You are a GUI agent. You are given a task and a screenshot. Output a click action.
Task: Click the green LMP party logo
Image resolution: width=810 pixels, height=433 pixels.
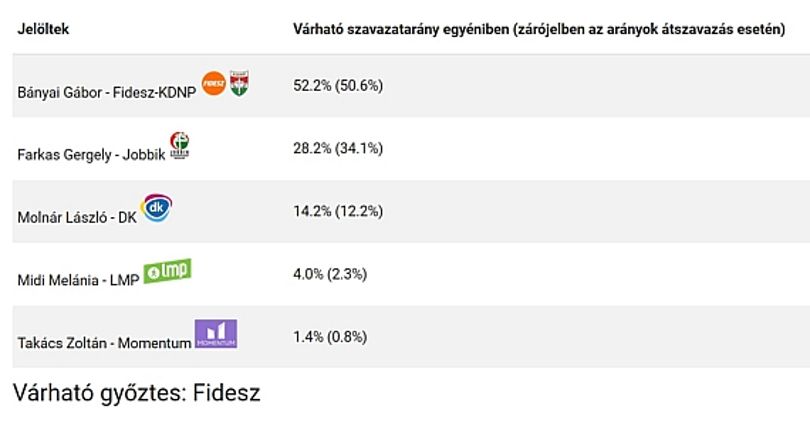tap(167, 271)
